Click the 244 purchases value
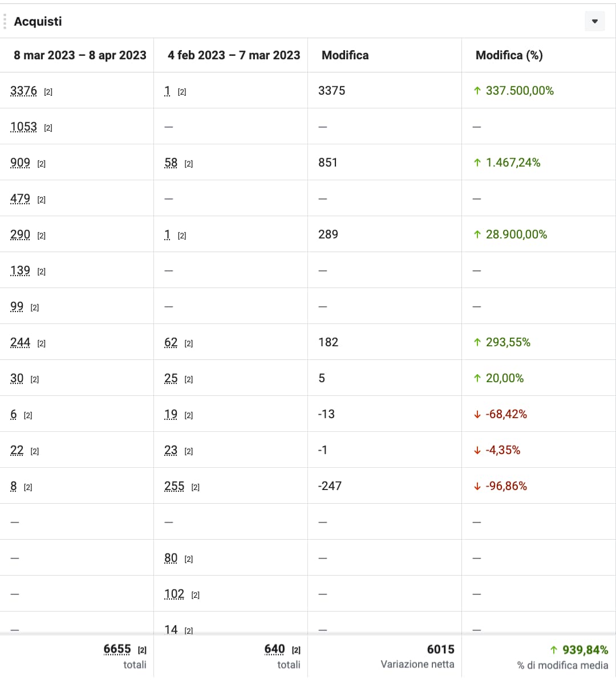The height and width of the screenshot is (680, 616). click(20, 342)
